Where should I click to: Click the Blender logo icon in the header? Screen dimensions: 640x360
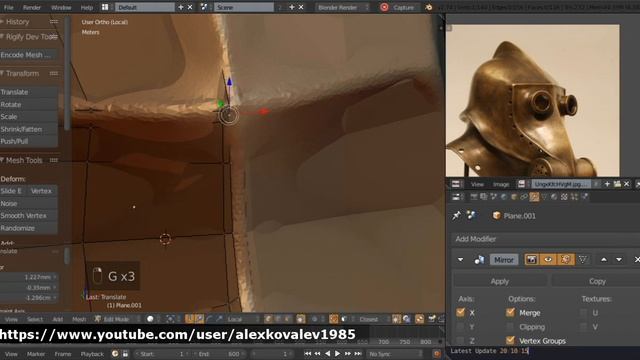pyautogui.click(x=429, y=7)
